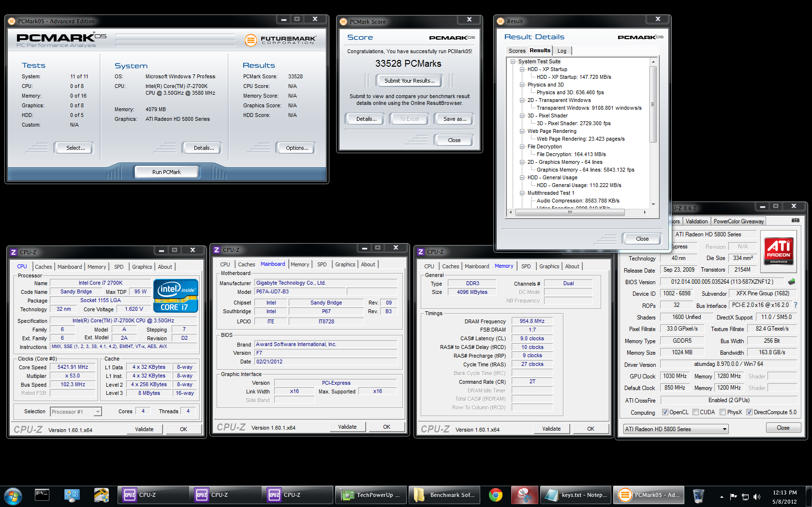Collapse the File Decryption node
Screen dimensions: 812x507
(522, 146)
